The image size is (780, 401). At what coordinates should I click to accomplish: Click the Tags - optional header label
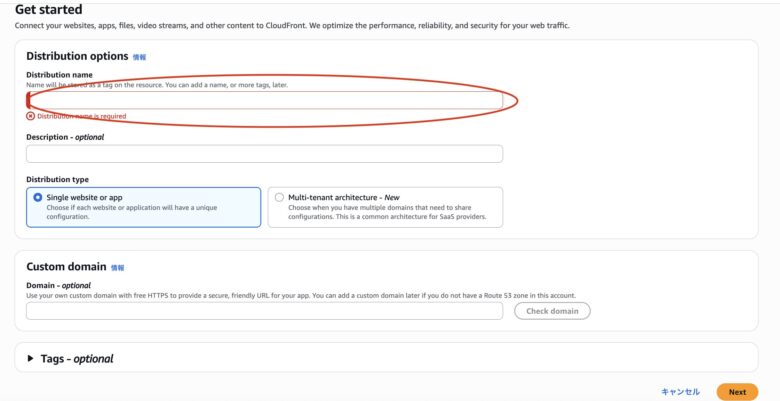[77, 359]
